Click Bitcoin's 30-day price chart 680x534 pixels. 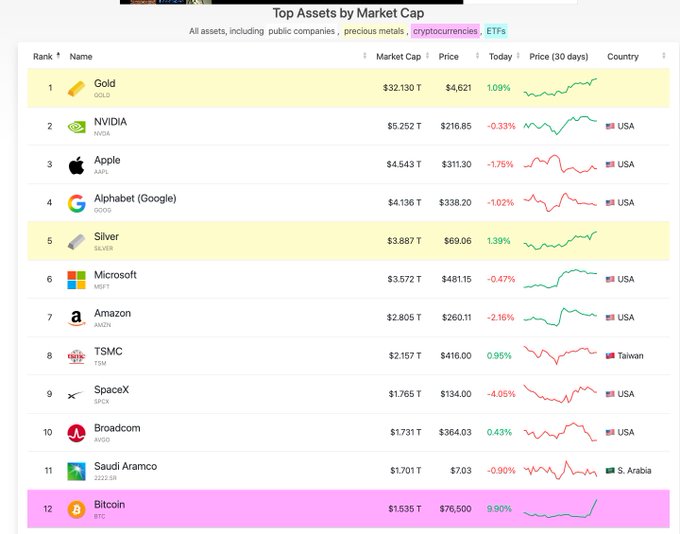(560, 508)
